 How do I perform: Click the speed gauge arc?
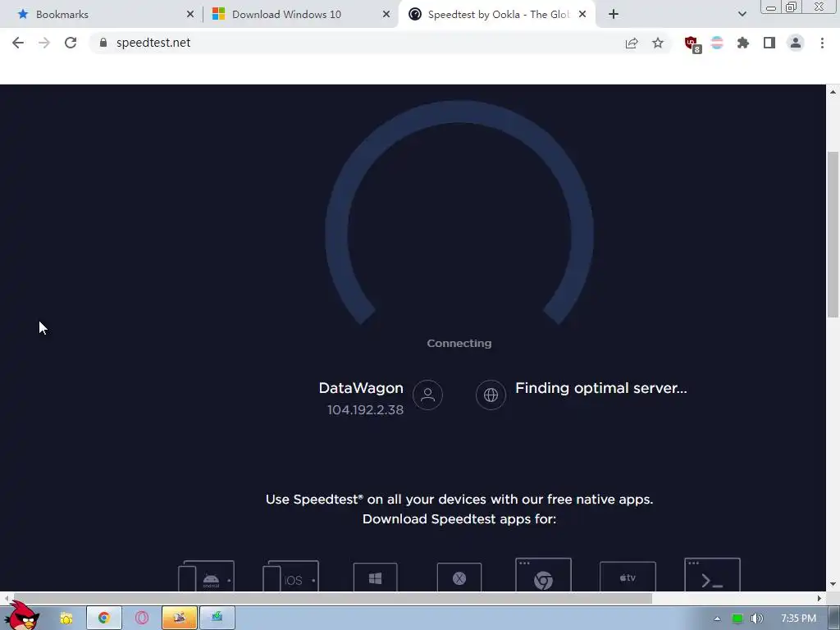459,212
